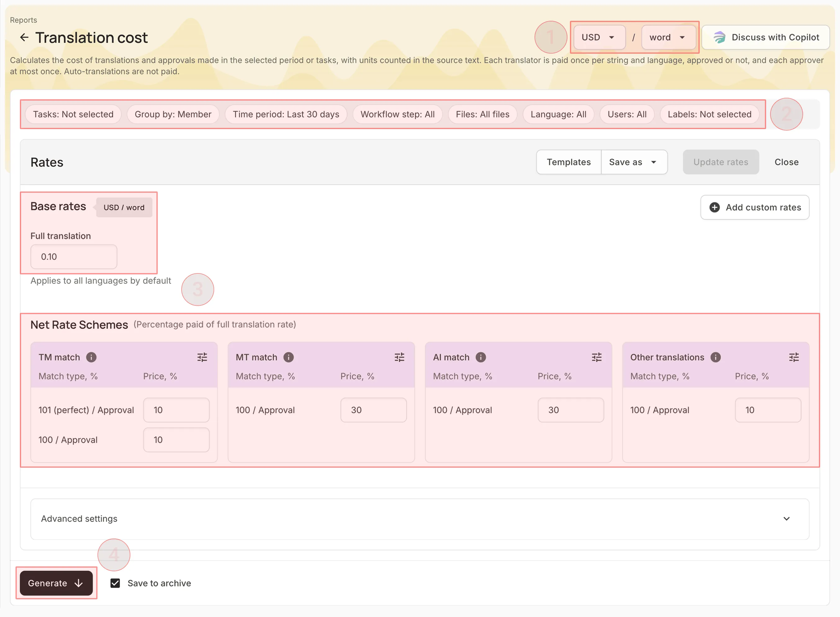Viewport: 840px width, 617px height.
Task: Open Other translations scheme settings sliders icon
Action: (x=794, y=358)
